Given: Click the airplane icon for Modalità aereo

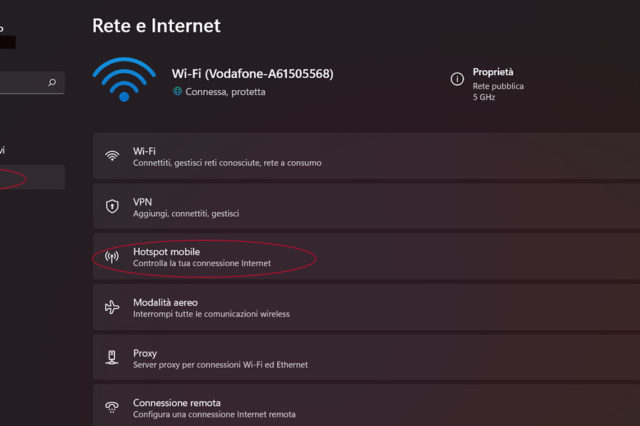Looking at the screenshot, I should (112, 308).
